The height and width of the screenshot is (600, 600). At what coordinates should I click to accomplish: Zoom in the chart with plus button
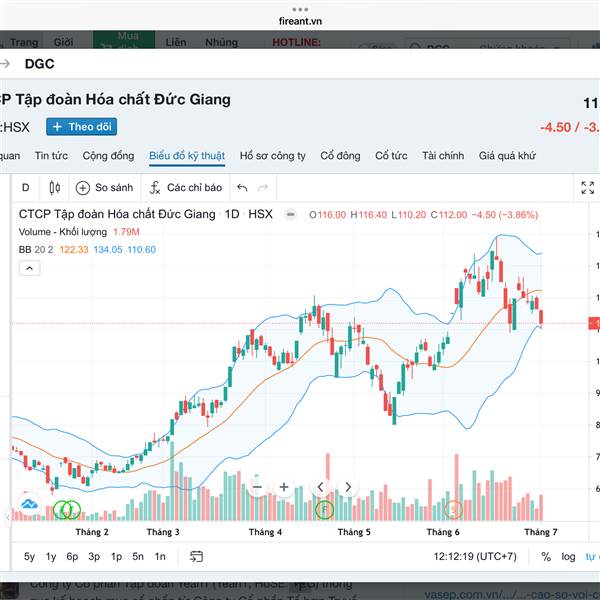284,487
